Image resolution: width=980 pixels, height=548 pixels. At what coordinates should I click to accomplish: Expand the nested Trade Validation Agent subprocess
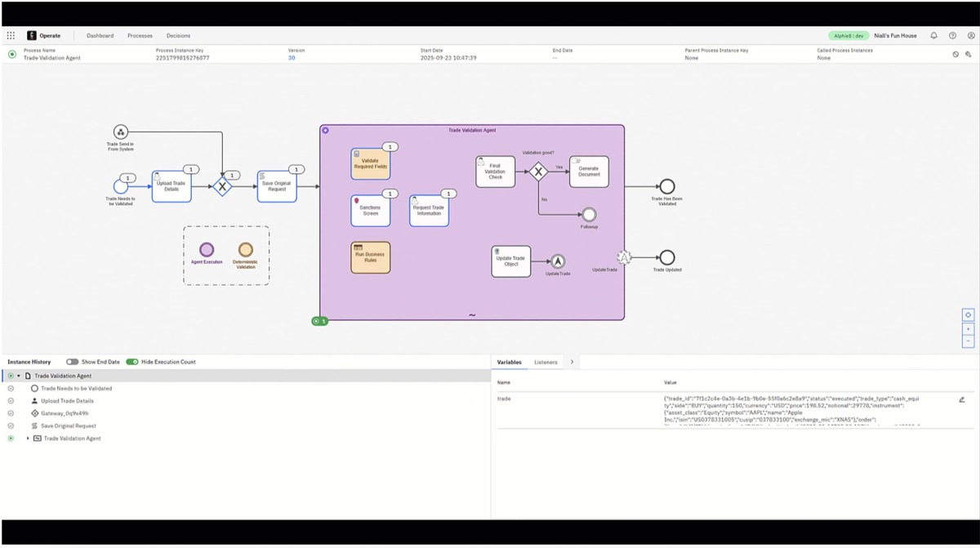pyautogui.click(x=28, y=439)
